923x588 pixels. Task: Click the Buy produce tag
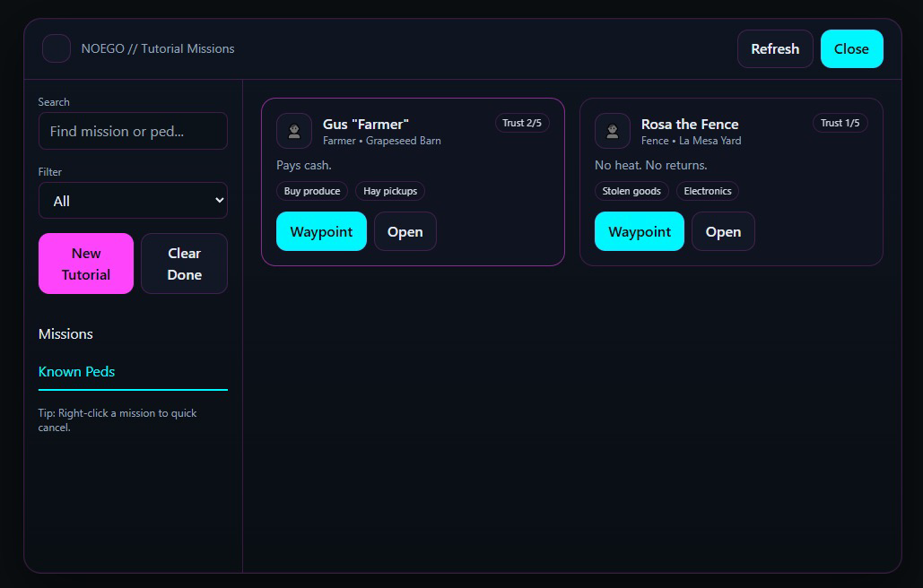coord(312,191)
